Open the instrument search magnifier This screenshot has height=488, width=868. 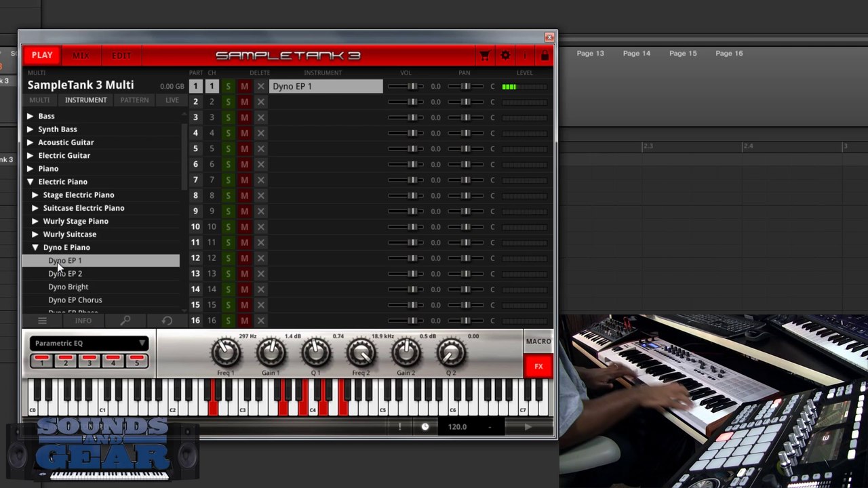tap(125, 321)
